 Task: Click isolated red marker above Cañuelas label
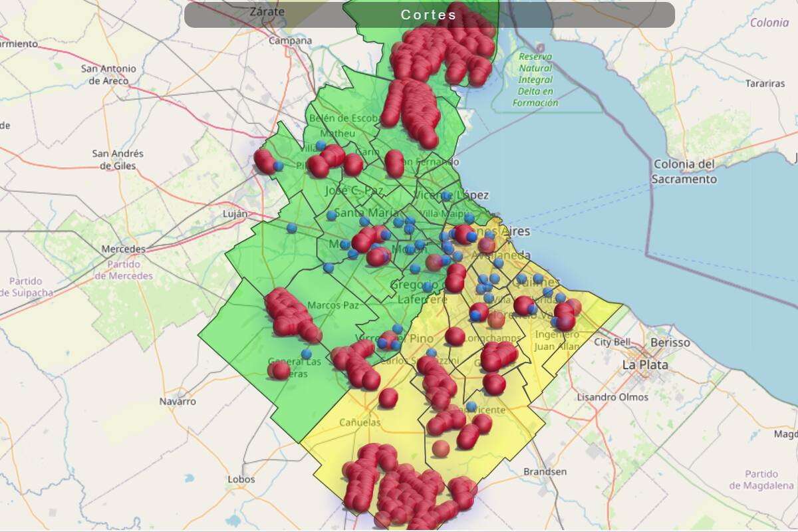pos(388,398)
